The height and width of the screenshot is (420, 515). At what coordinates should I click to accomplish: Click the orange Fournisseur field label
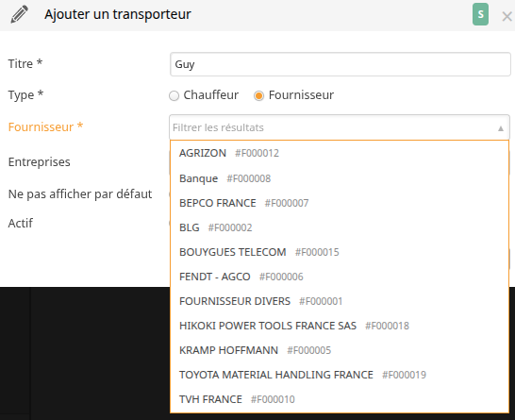pyautogui.click(x=45, y=126)
